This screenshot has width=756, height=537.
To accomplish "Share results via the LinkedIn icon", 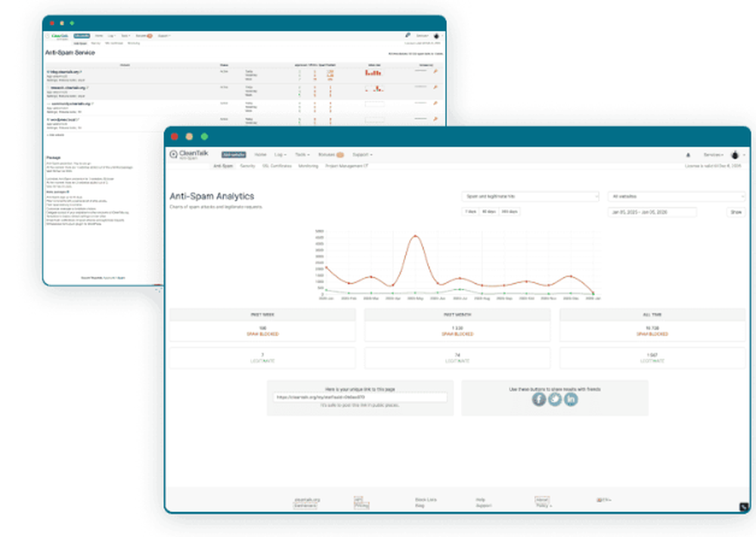I will coord(571,399).
